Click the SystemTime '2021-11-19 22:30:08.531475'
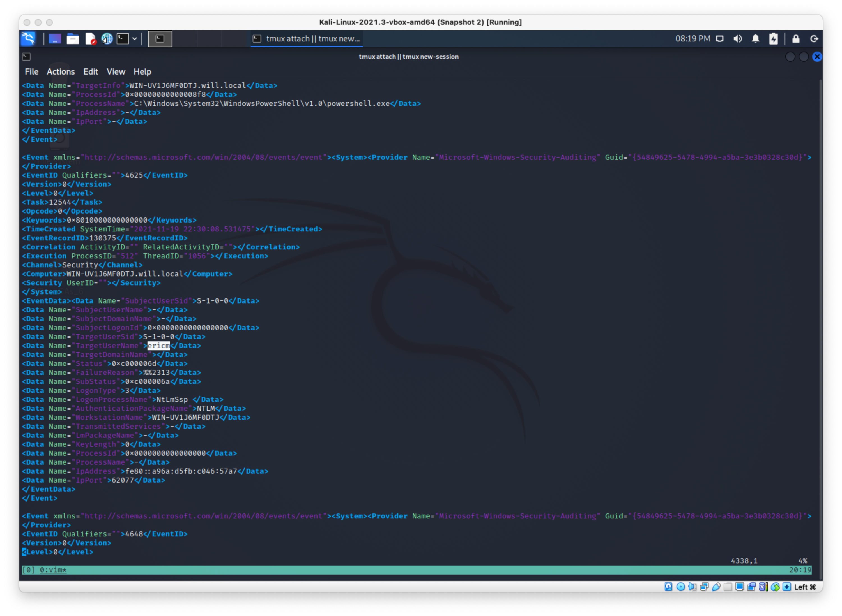Image resolution: width=842 pixels, height=616 pixels. (x=192, y=229)
